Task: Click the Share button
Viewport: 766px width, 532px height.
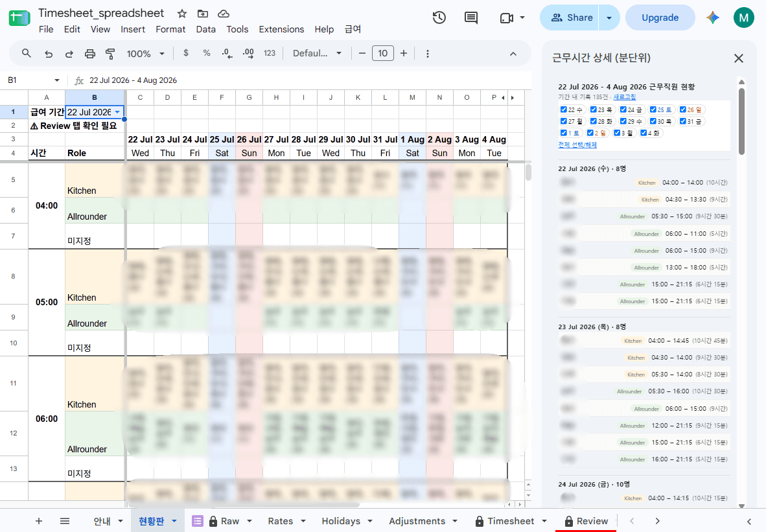Action: tap(570, 17)
